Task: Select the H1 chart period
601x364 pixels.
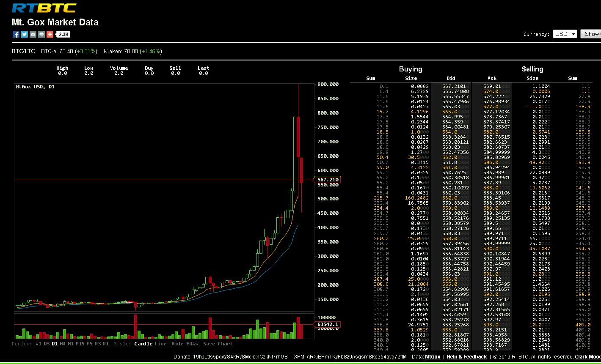Action: [71, 344]
